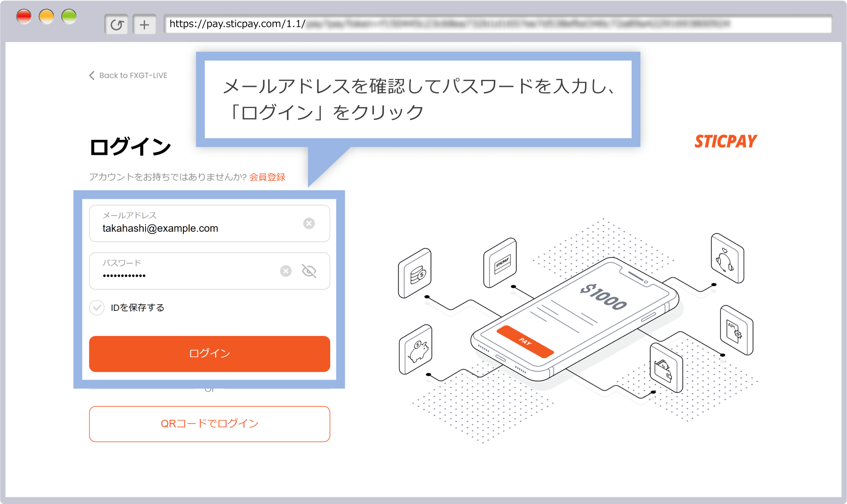Viewport: 847px width, 504px height.
Task: Click the STICPAY logo
Action: pyautogui.click(x=726, y=141)
